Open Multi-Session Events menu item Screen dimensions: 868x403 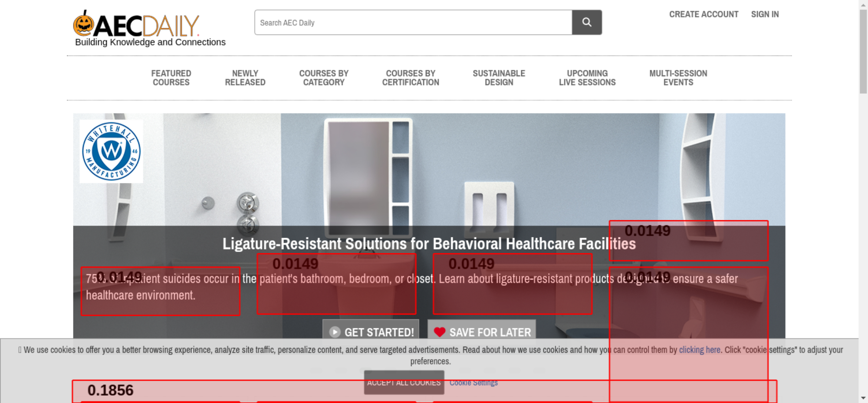coord(678,78)
